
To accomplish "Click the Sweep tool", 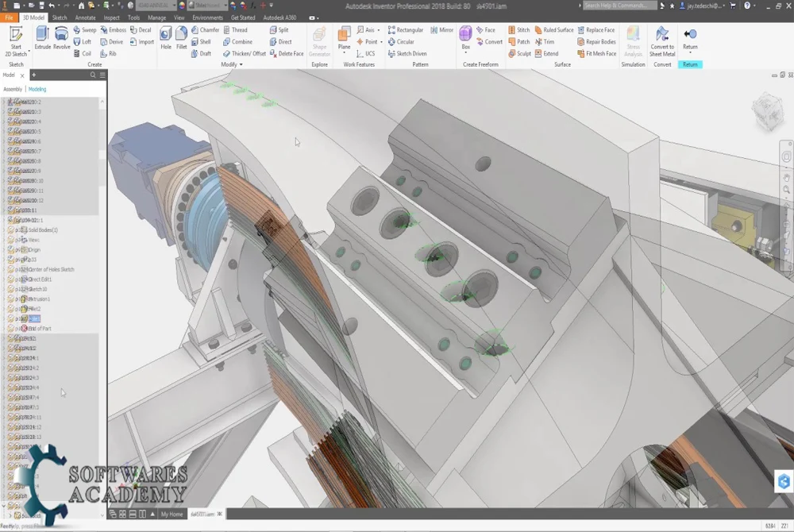I will click(85, 30).
